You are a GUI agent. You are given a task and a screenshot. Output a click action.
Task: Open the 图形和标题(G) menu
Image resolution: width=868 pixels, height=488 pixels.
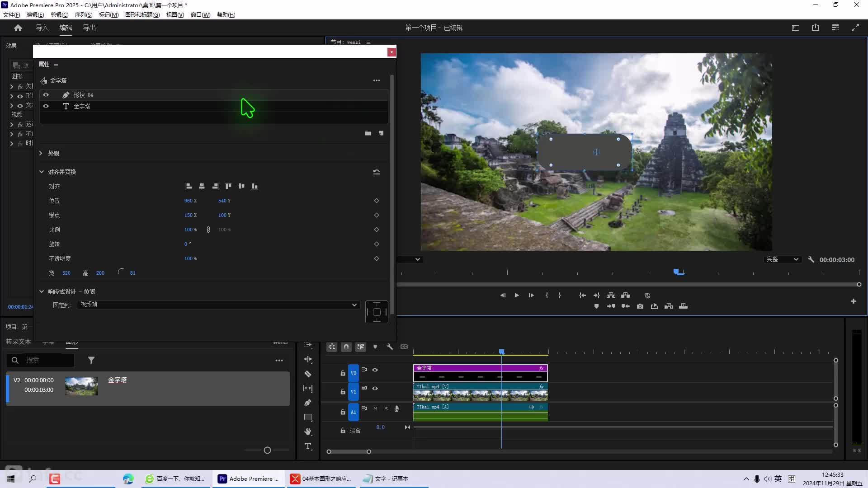(x=142, y=14)
